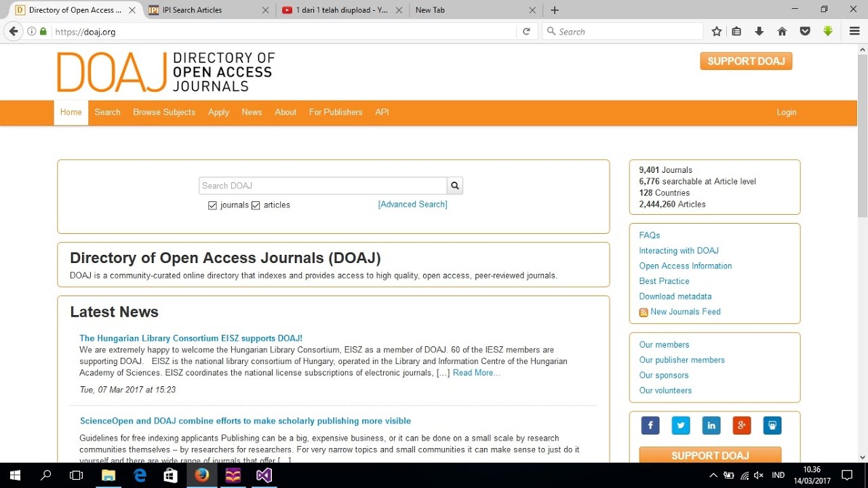Open DOAJ's SlideShare icon
Screen dimensions: 868x488
pos(772,426)
